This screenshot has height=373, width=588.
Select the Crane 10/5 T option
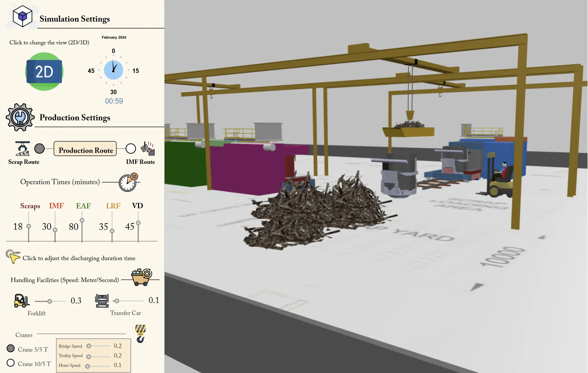[11, 363]
